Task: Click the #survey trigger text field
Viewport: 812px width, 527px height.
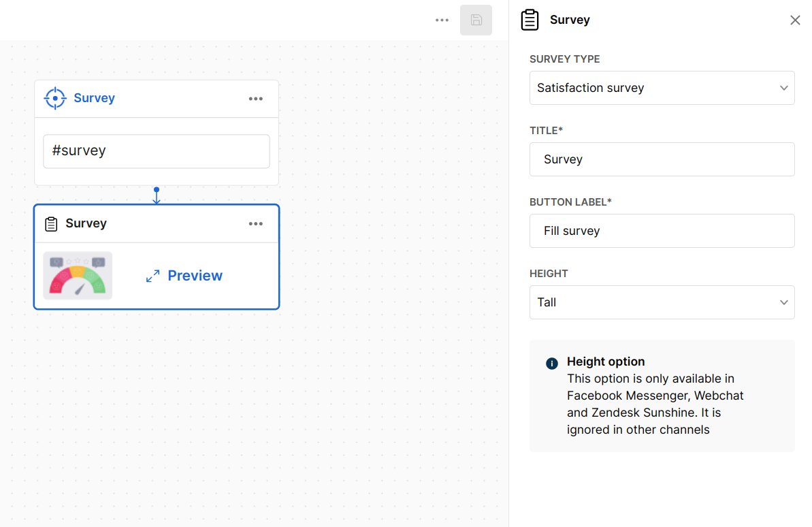Action: (x=157, y=151)
